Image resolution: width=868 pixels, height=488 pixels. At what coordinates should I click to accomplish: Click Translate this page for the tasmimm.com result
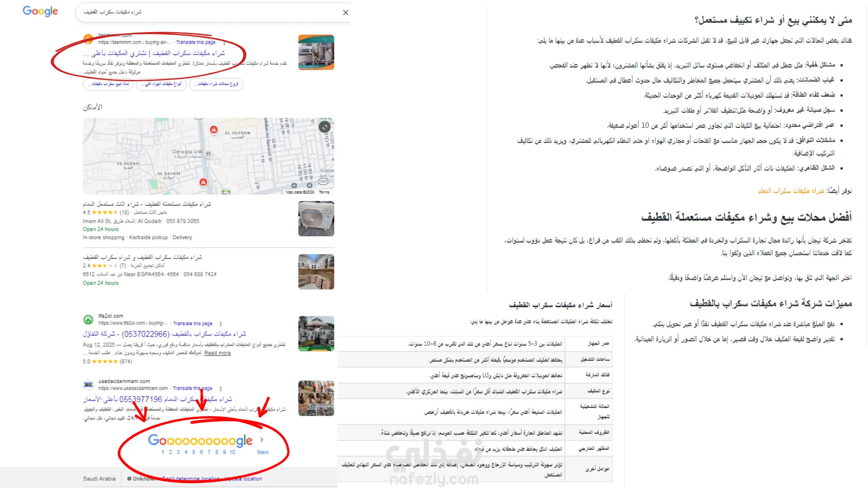(x=196, y=42)
